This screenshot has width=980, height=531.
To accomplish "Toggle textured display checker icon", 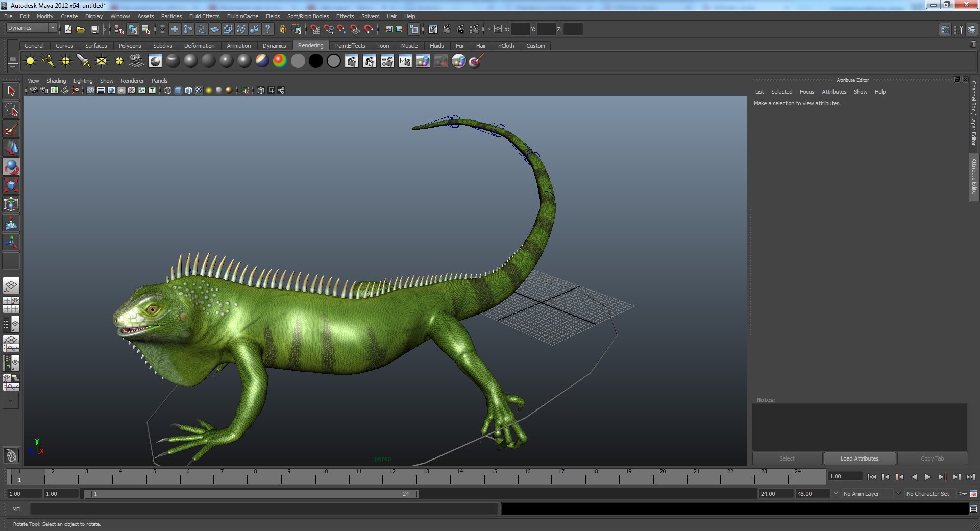I will click(199, 90).
